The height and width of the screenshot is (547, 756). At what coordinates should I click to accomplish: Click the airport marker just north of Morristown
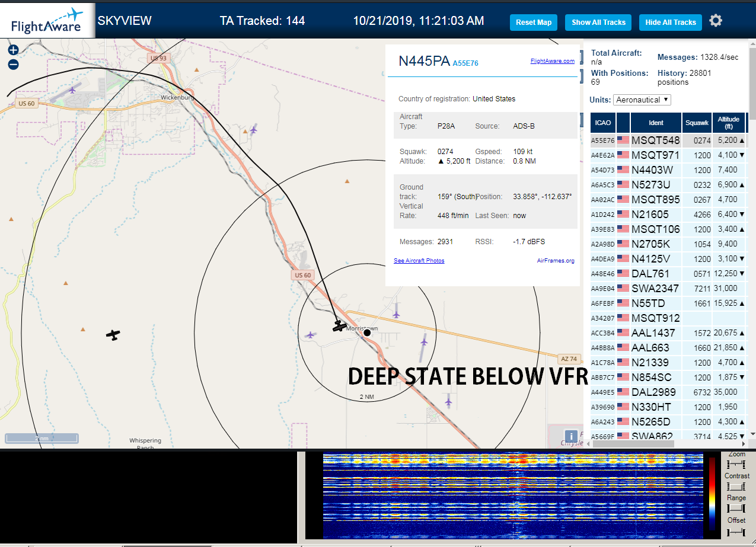pyautogui.click(x=396, y=314)
